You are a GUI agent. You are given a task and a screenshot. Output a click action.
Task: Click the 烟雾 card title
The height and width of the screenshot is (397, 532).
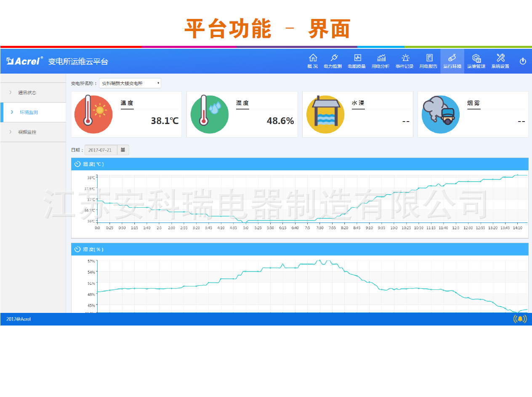click(473, 103)
